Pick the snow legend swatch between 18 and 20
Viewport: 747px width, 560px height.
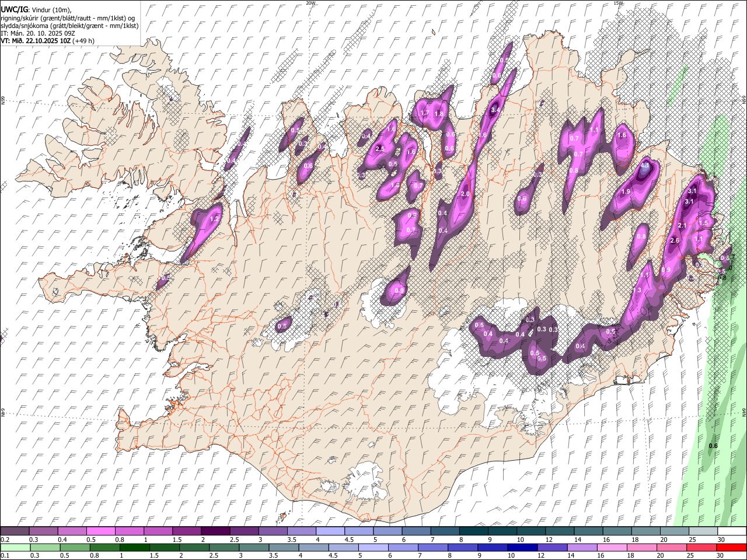pos(645,531)
